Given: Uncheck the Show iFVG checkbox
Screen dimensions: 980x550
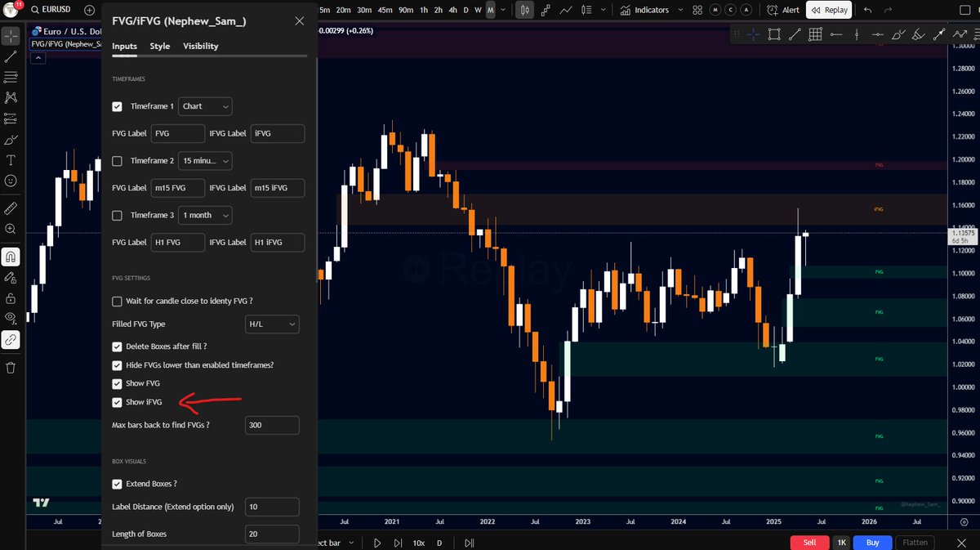Looking at the screenshot, I should click(117, 402).
